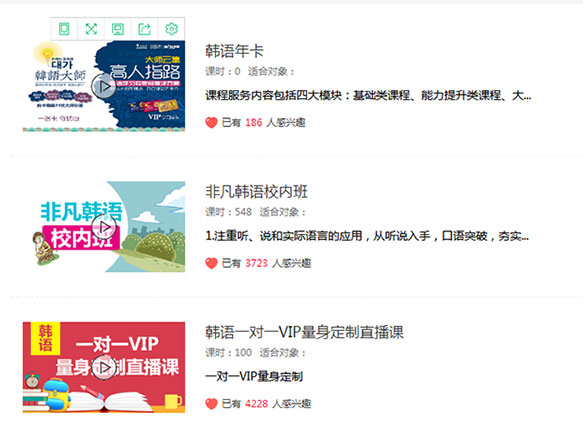Screen dimensions: 583x430
Task: Click the heart icon under 韩语一对一VIP量身定制直播课
Action: tap(211, 404)
